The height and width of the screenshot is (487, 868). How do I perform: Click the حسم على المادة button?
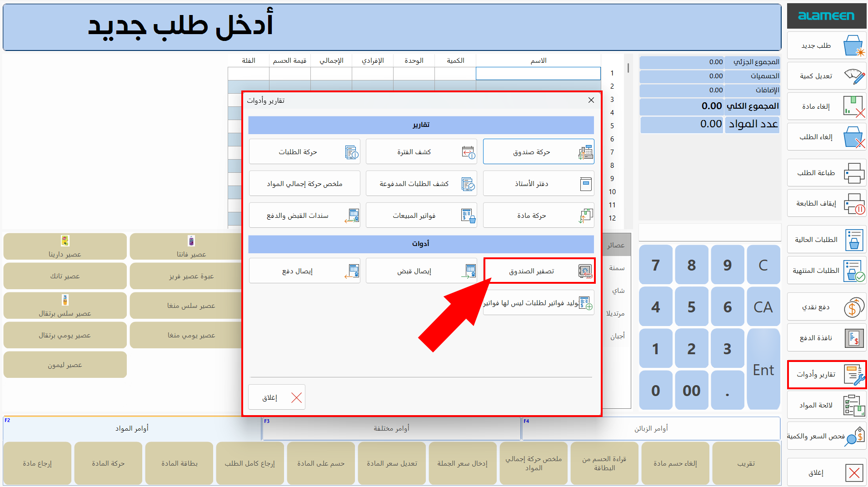(321, 463)
